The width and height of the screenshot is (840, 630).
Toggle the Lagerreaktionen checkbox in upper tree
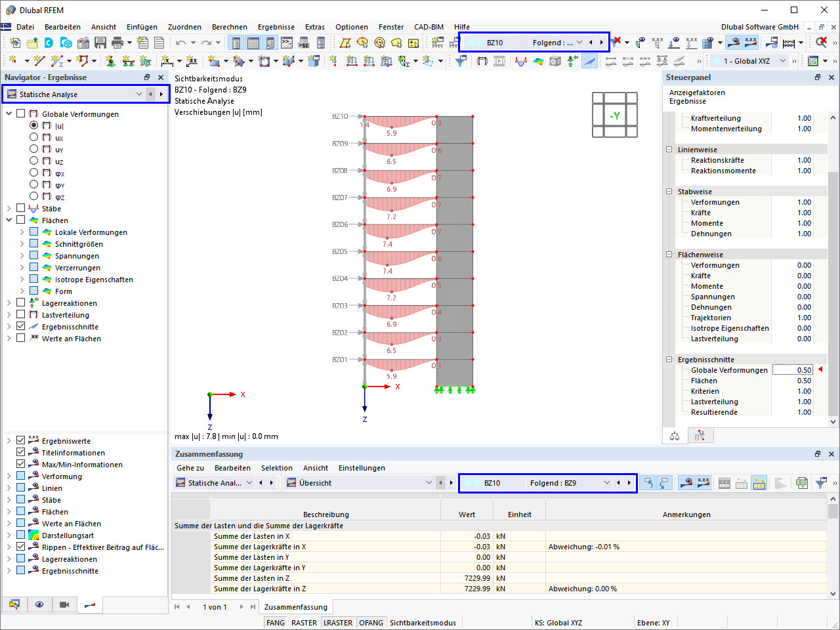click(21, 303)
